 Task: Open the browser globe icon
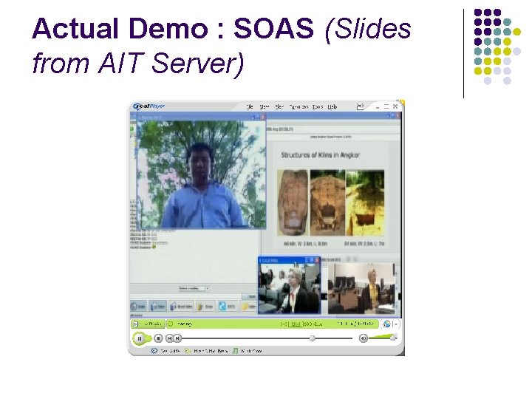point(386,324)
